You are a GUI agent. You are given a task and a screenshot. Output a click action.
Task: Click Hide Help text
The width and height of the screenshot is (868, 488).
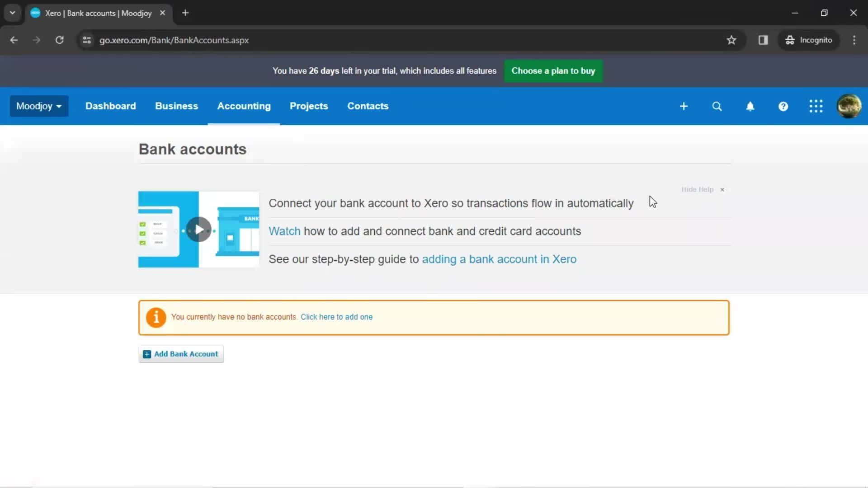pyautogui.click(x=697, y=190)
